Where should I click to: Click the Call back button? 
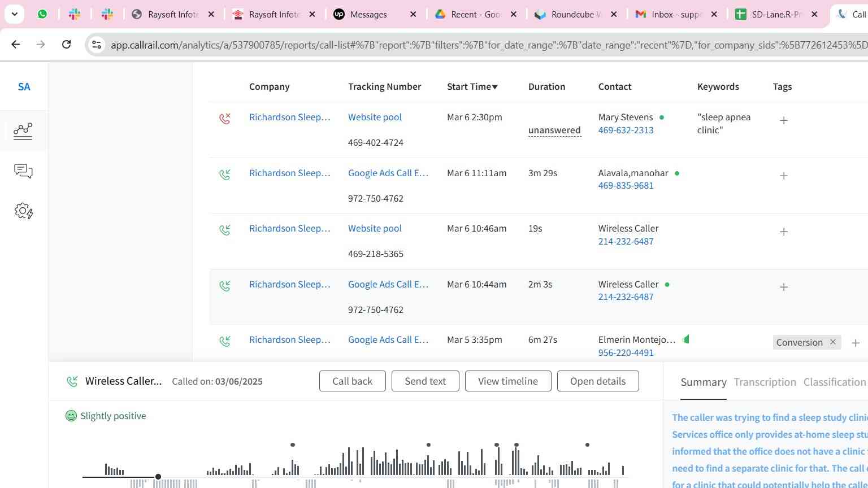(x=353, y=381)
